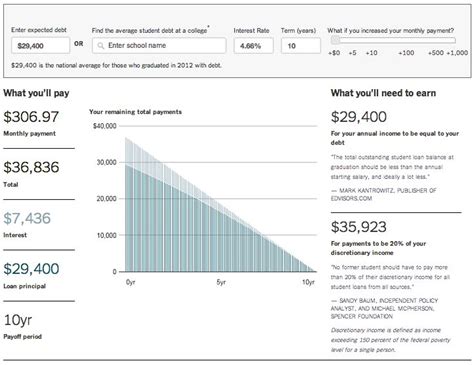Click the asterisk footnote after college label
Screen dimensions: 474x365
coord(209,27)
